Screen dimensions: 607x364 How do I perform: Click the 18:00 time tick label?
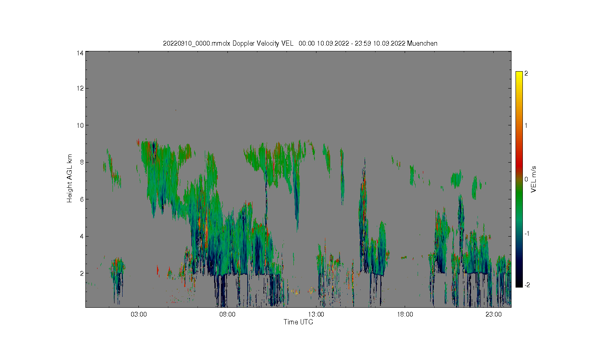click(x=405, y=314)
